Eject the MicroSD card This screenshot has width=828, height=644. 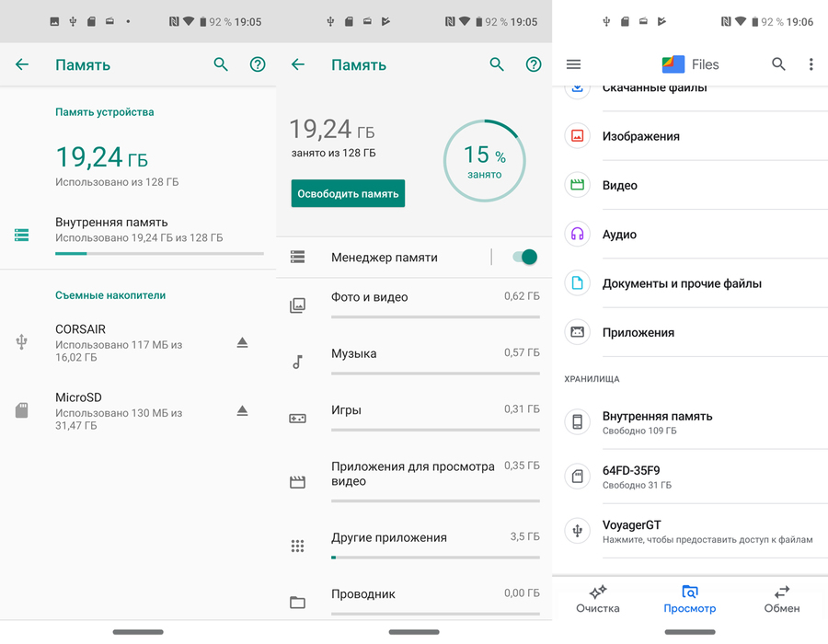(242, 410)
